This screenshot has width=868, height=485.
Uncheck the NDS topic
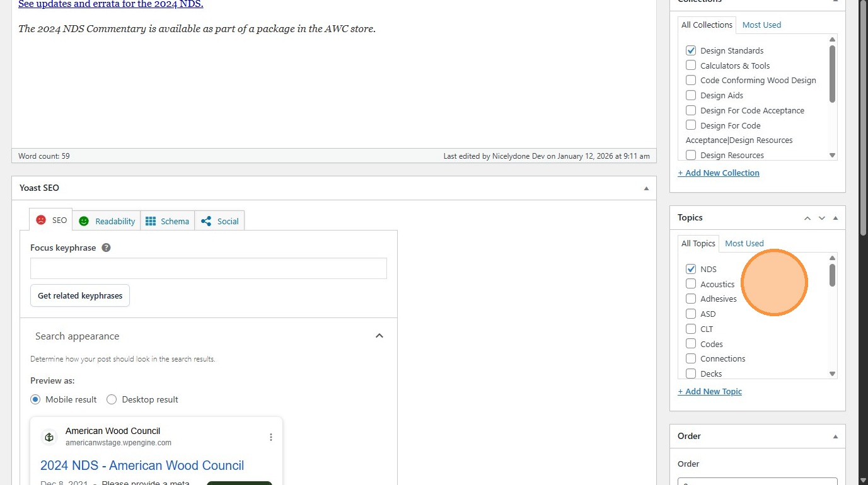pyautogui.click(x=691, y=269)
